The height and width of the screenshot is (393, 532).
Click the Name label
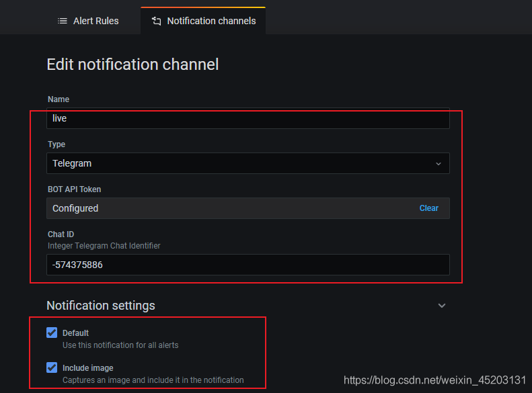59,99
